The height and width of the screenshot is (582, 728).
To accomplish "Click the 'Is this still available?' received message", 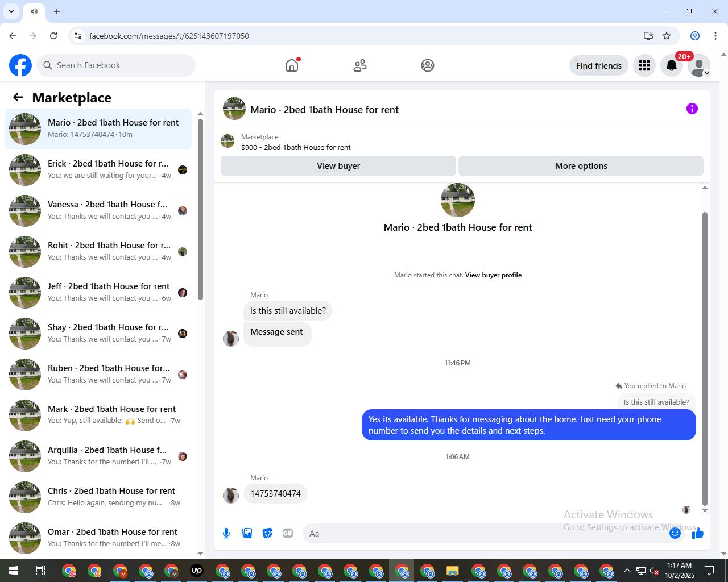I will (x=288, y=311).
